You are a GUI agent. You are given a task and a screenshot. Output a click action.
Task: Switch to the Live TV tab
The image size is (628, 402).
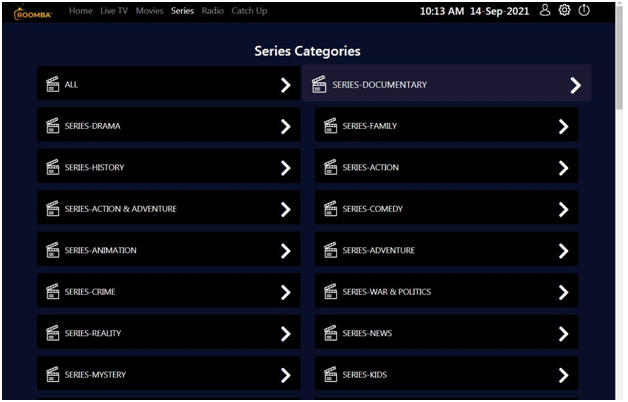[114, 11]
